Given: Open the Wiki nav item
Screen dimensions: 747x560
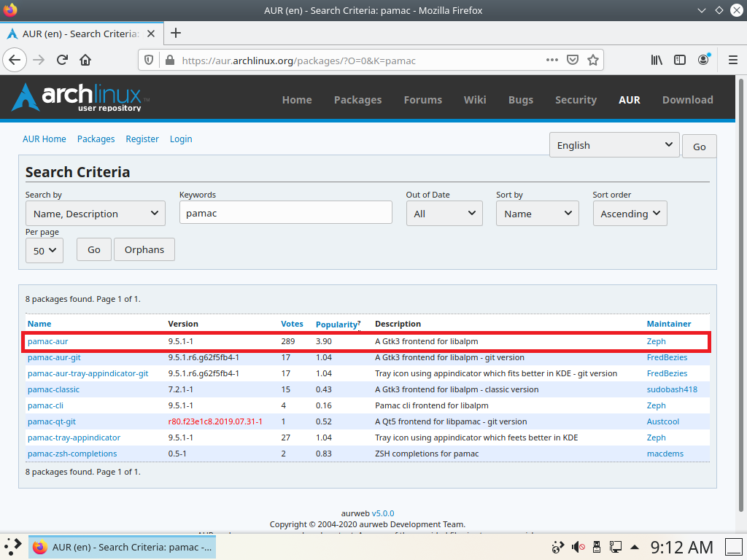Looking at the screenshot, I should coord(475,99).
